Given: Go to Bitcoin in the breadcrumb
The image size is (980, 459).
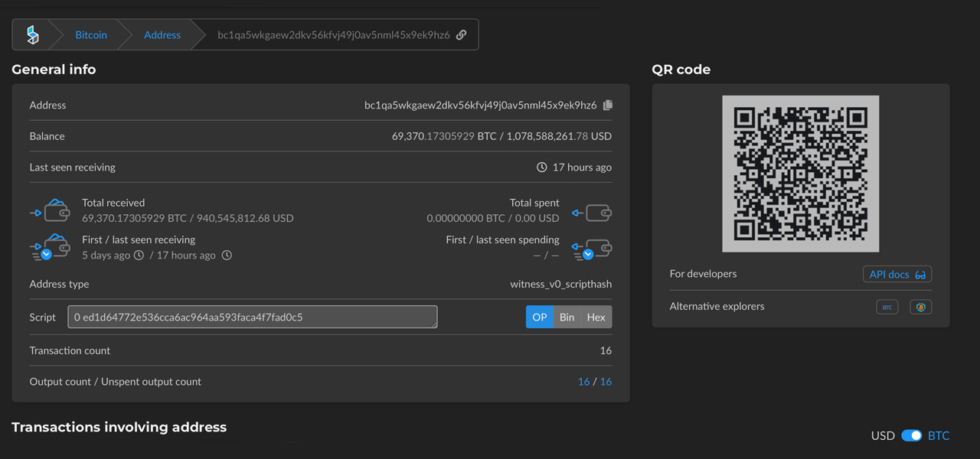Looking at the screenshot, I should pyautogui.click(x=91, y=34).
